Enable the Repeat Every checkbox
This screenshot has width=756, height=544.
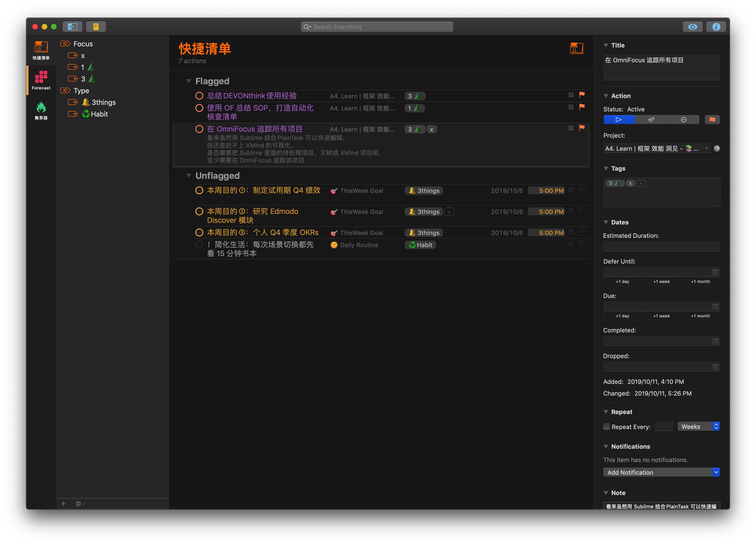click(606, 426)
